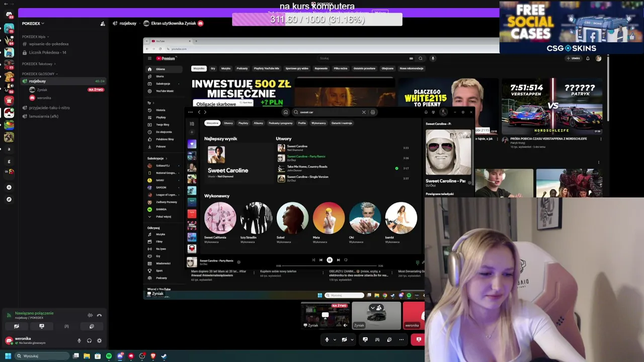
Task: Click YouTube search magnifier button
Action: [x=421, y=58]
